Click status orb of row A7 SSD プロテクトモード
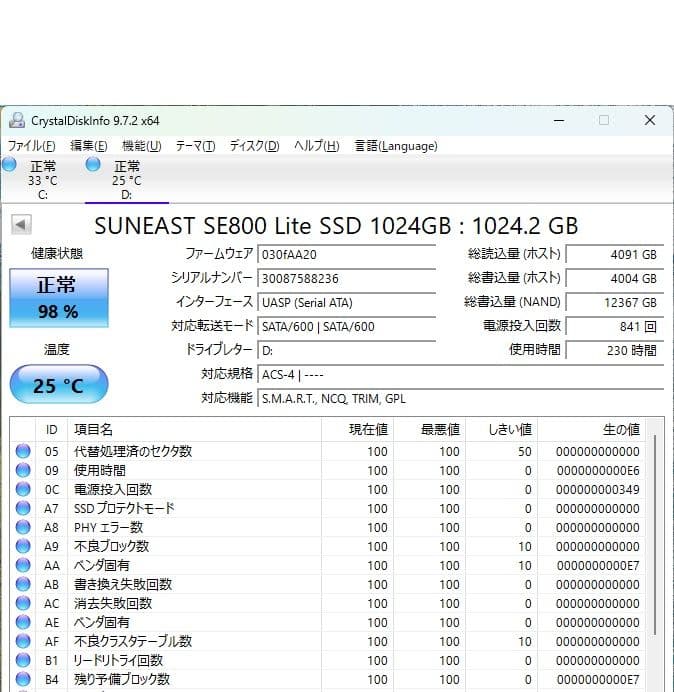674x692 pixels. [x=23, y=508]
